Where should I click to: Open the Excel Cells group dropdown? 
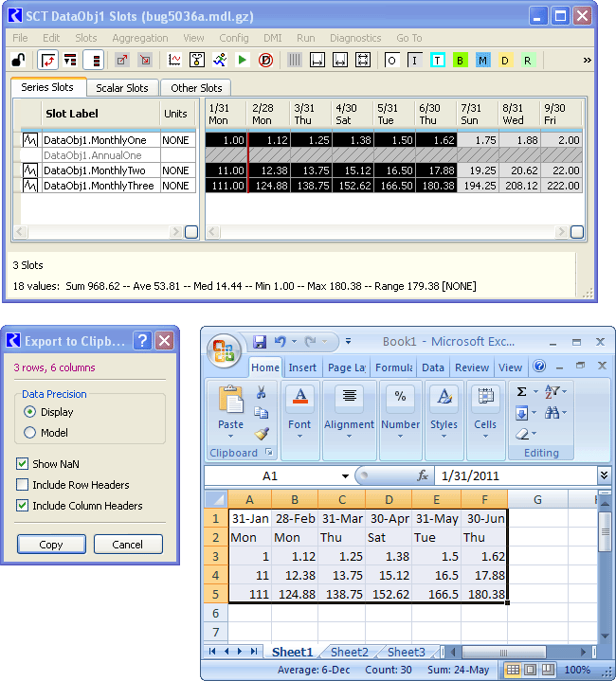485,437
